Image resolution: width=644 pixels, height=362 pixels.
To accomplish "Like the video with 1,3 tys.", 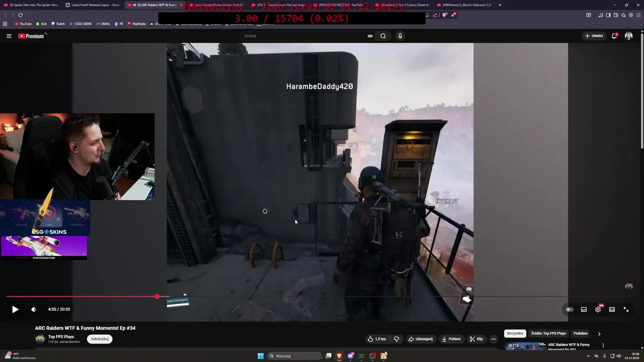I will pyautogui.click(x=377, y=339).
